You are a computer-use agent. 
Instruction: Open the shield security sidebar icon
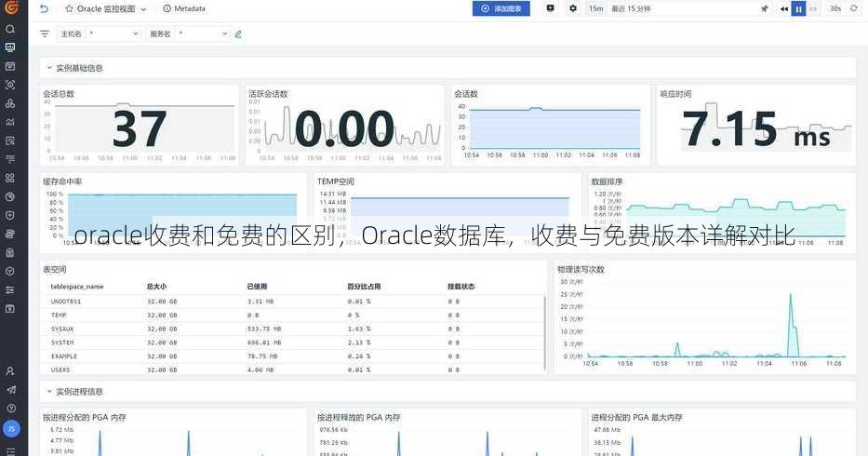(x=10, y=215)
